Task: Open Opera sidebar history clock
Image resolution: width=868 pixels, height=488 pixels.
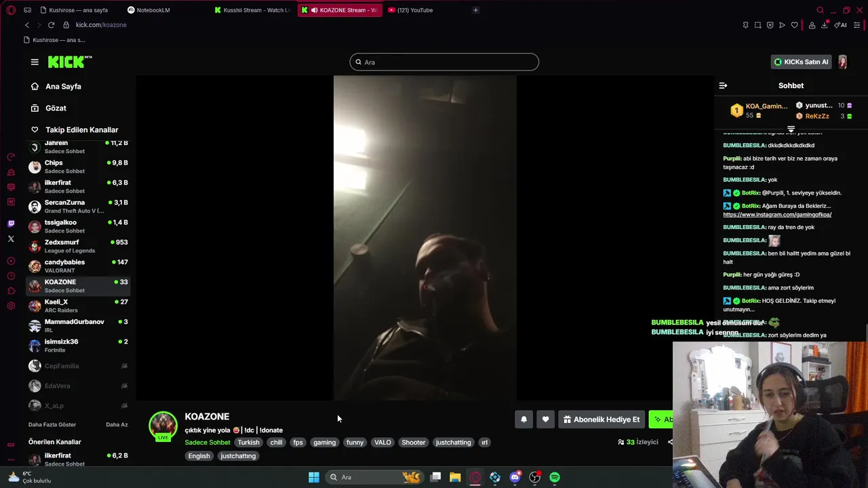Action: tap(11, 276)
